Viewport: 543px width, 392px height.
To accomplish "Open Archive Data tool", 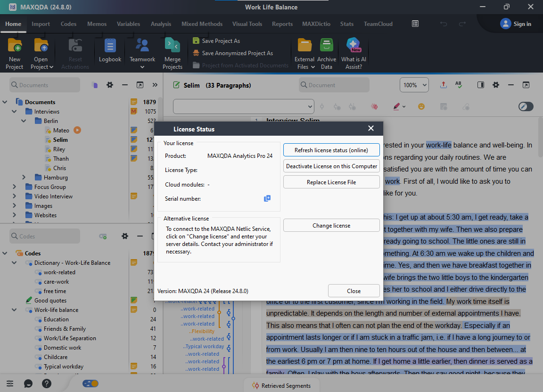I will pyautogui.click(x=327, y=54).
